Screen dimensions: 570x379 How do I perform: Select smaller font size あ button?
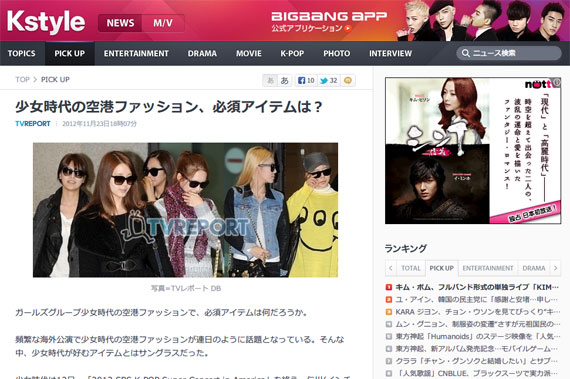pyautogui.click(x=270, y=80)
